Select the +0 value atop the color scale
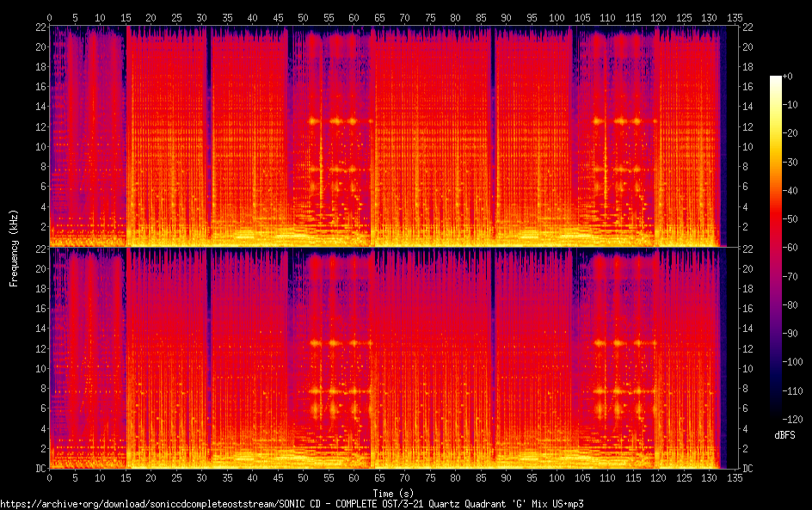The height and width of the screenshot is (510, 812). pos(788,77)
